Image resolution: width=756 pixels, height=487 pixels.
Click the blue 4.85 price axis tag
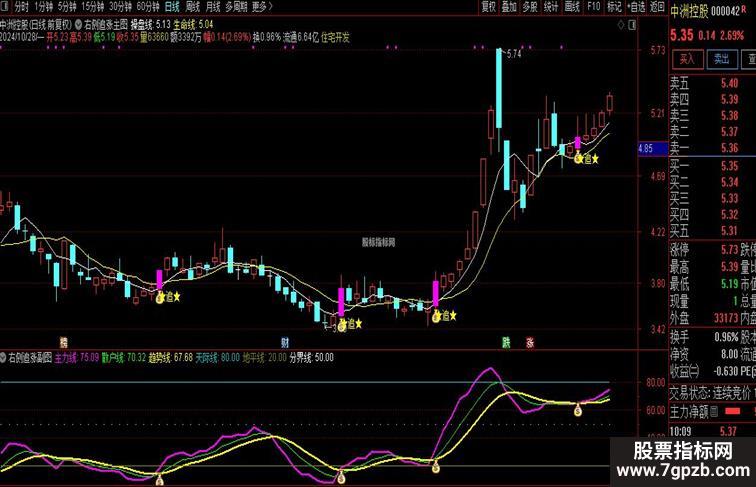[x=653, y=149]
